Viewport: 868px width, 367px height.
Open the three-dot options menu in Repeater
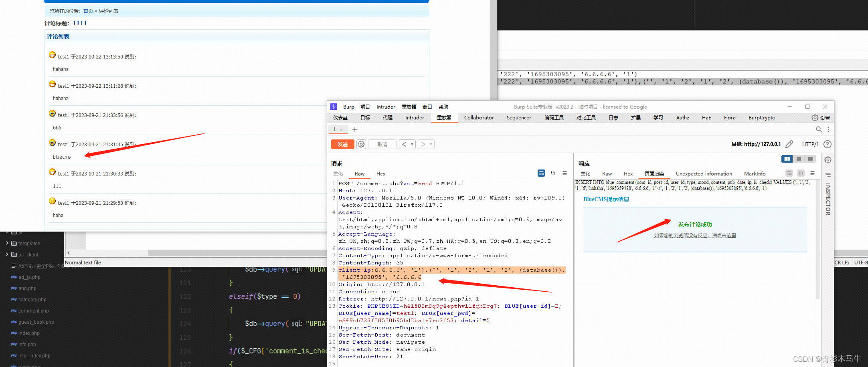[x=828, y=129]
